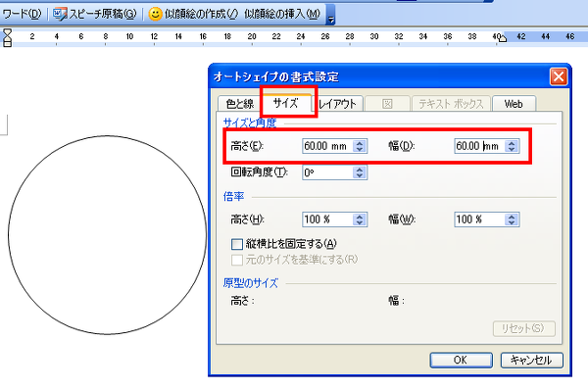
Task: Click the ruler's left indent marker
Action: pyautogui.click(x=7, y=37)
